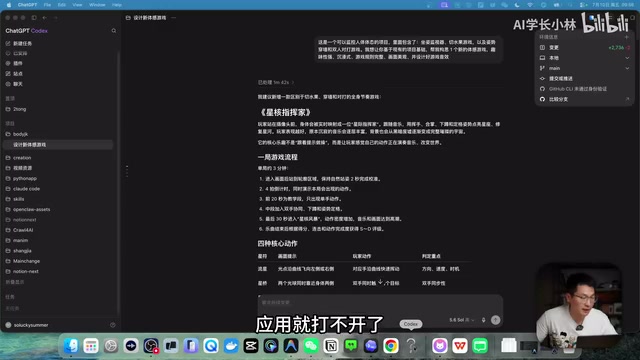
Task: Open the Notion icon in the Dock
Action: (331, 346)
